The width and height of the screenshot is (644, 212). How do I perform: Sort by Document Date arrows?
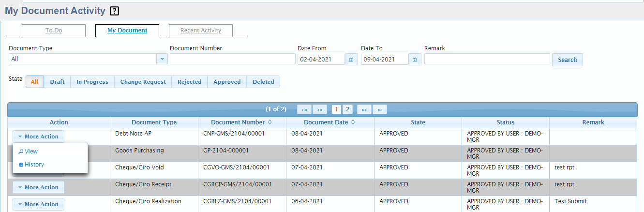pos(353,122)
